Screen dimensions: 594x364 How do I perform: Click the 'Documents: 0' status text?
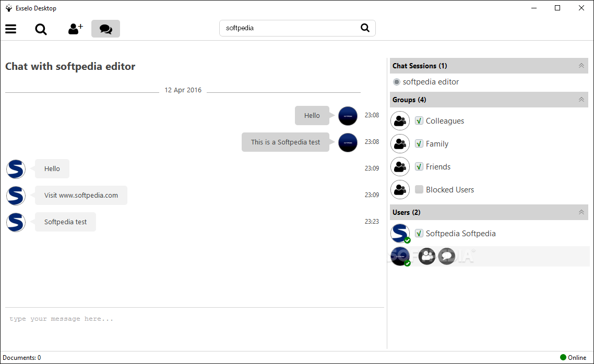coord(22,358)
